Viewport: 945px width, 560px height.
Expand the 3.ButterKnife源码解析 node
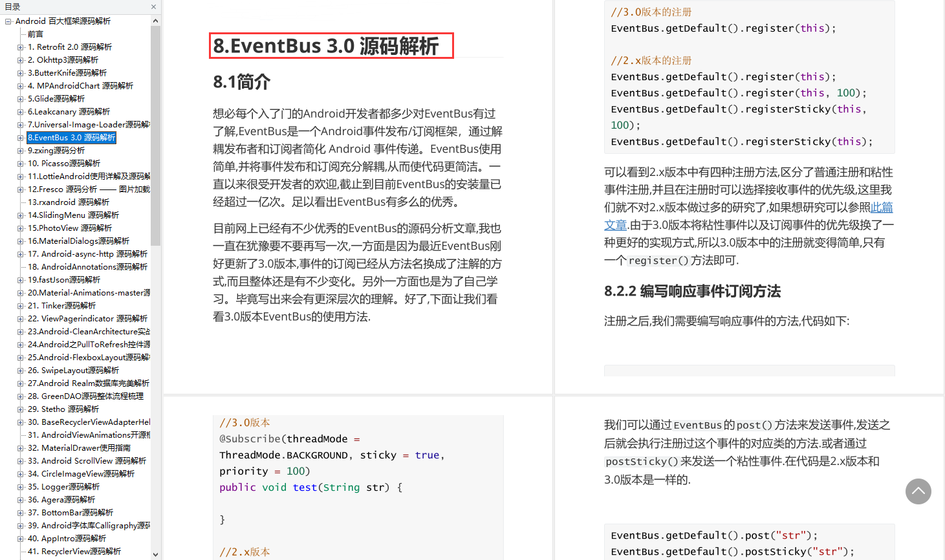(21, 73)
